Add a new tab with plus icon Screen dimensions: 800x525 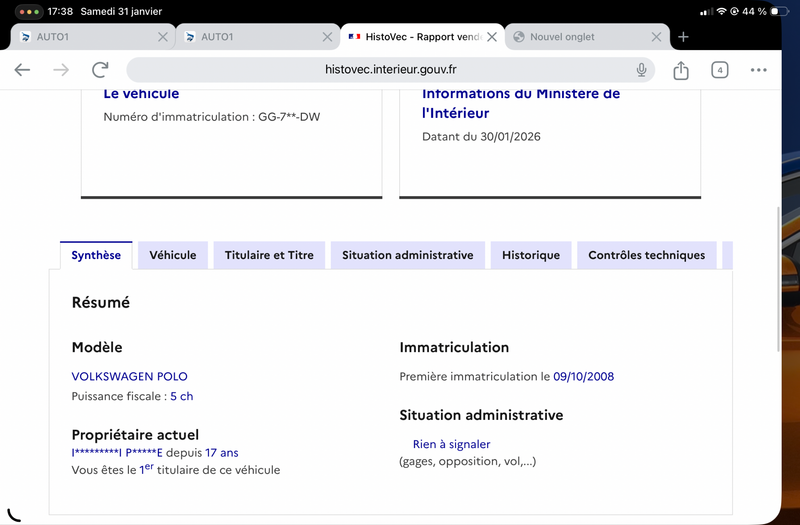(683, 37)
